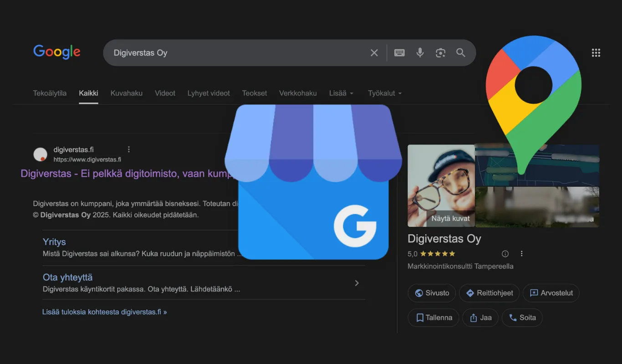
Task: Click Lisää tuloksia kohteesta digiverstas.fi link
Action: click(x=104, y=312)
